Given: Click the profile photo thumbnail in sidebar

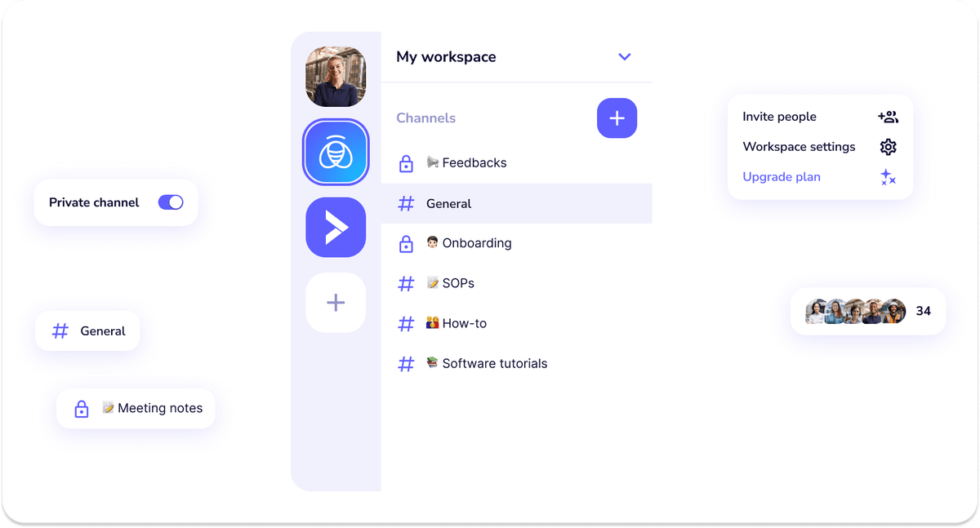Looking at the screenshot, I should tap(336, 76).
